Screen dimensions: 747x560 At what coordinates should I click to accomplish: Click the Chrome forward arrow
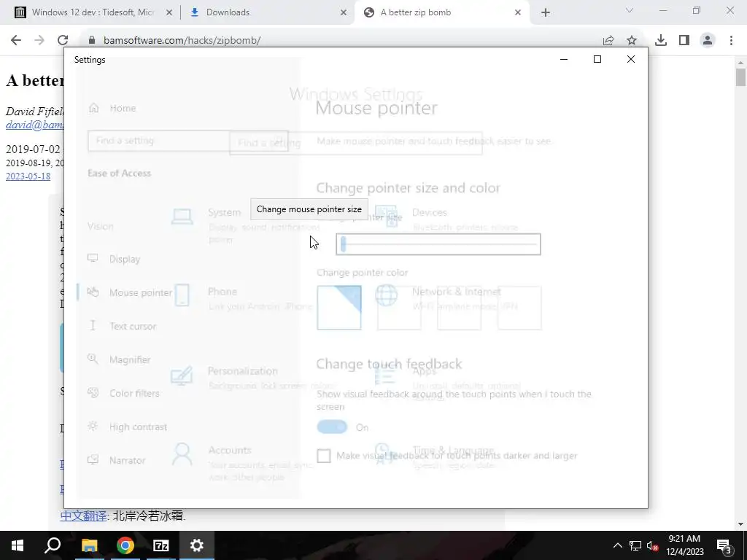pos(39,40)
